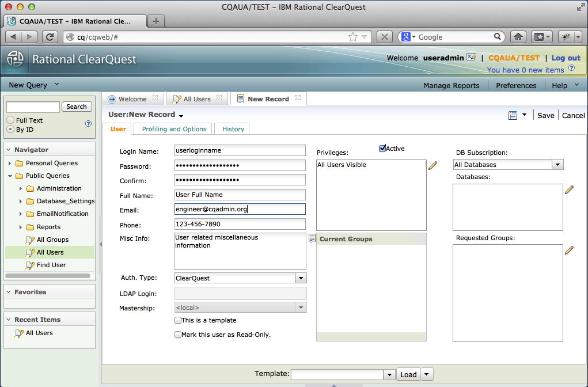Click the Load button

click(408, 374)
